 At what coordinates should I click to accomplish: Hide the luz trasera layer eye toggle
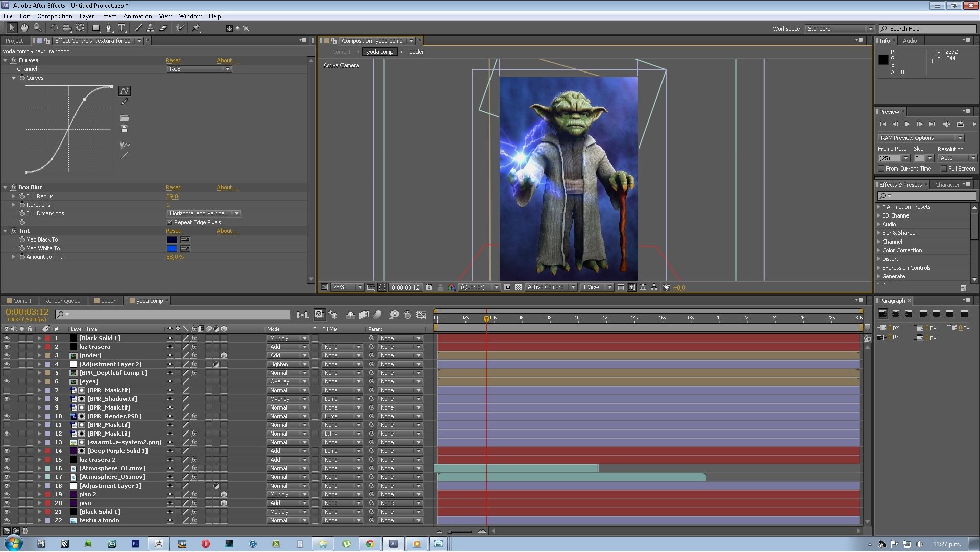(x=7, y=347)
